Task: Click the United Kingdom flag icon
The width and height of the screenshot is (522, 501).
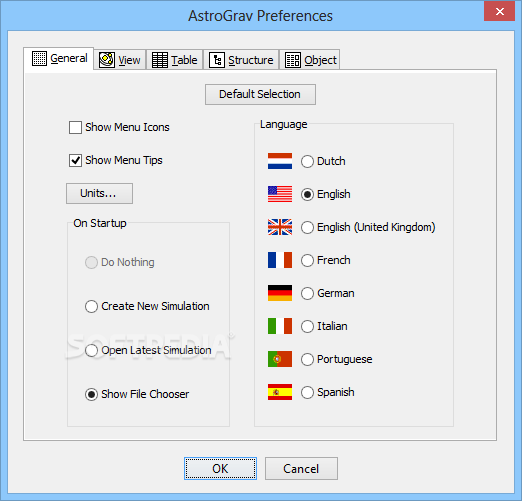Action: [x=280, y=227]
